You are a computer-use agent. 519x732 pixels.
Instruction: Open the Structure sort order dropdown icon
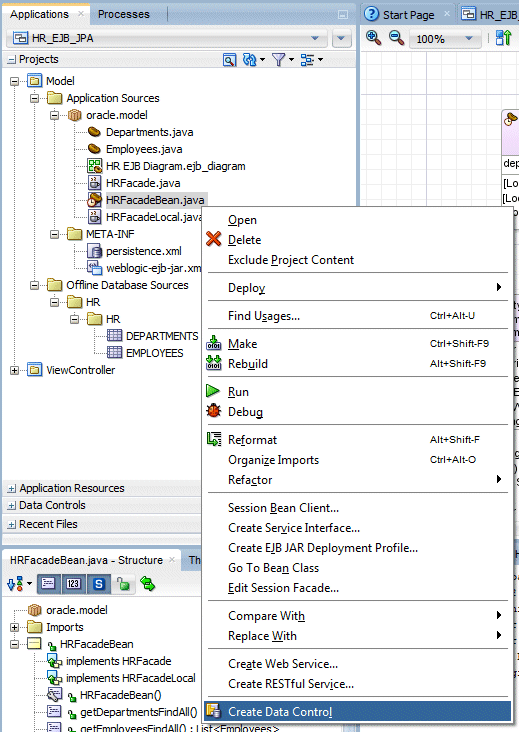click(19, 584)
